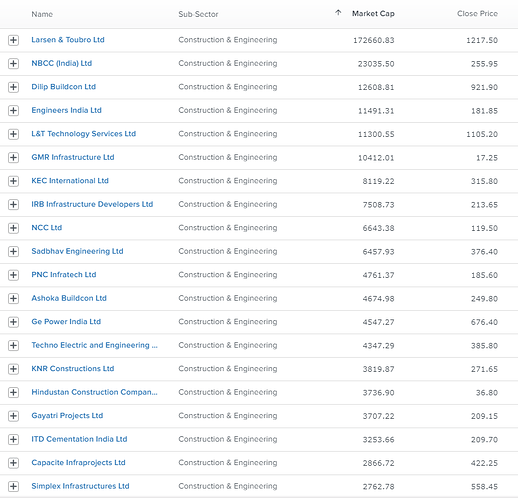Expand the PNC Infratech Ltd row
518x500 pixels.
13,275
